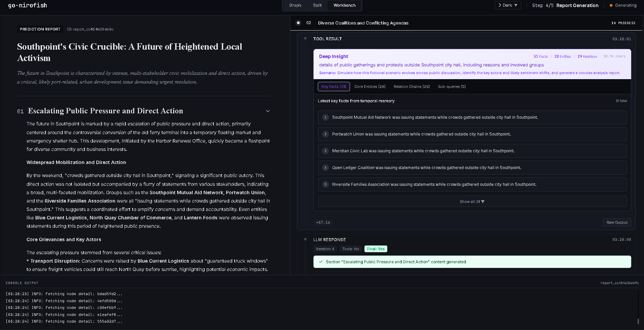Click the TOOL RESULT timeline dot
This screenshot has width=644, height=330.
tap(305, 38)
